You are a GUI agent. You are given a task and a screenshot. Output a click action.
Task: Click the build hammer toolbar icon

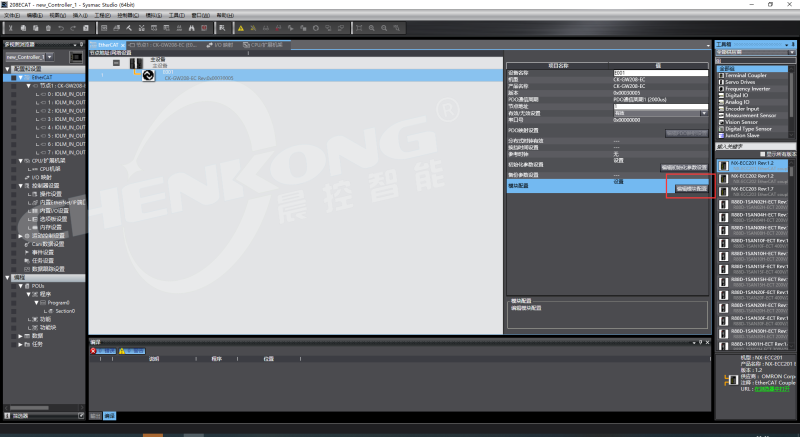point(129,28)
